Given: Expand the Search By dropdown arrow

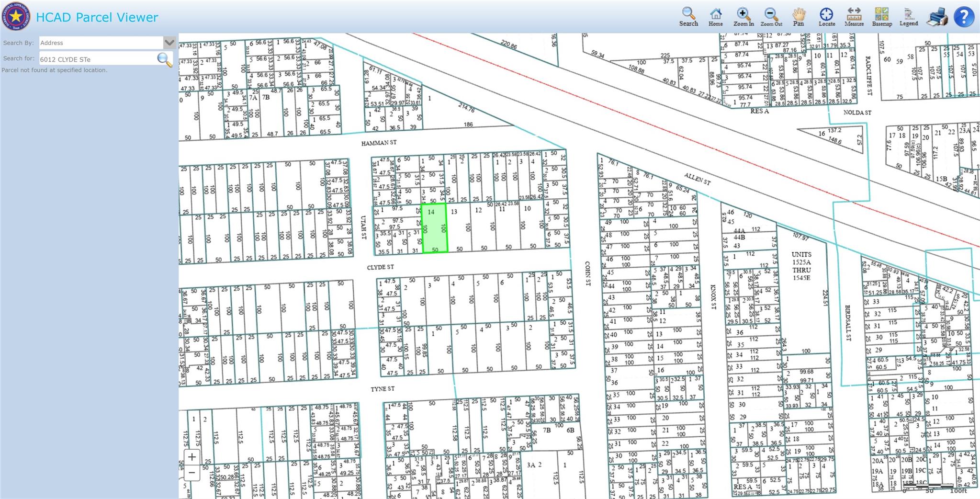Looking at the screenshot, I should point(169,43).
